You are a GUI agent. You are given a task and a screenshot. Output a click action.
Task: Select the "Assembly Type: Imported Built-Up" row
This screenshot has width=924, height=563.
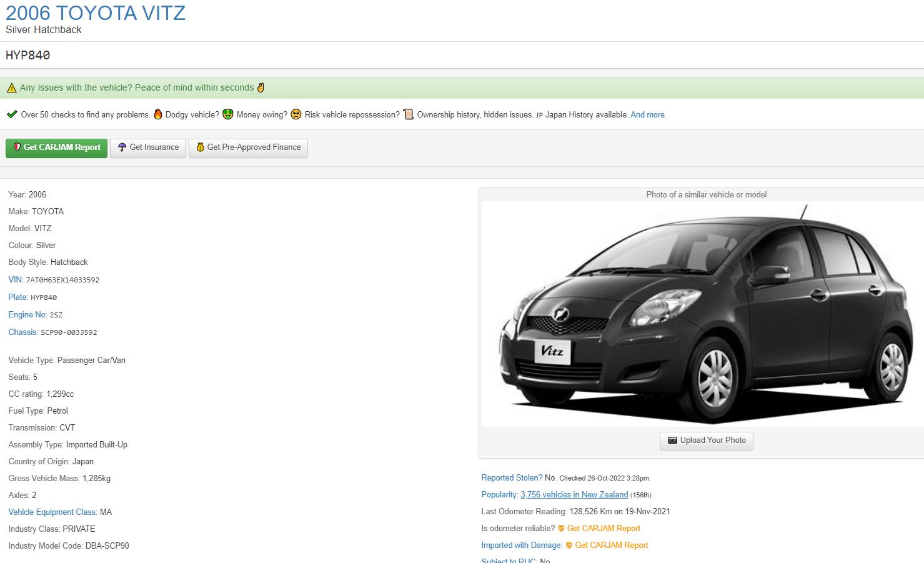point(68,444)
